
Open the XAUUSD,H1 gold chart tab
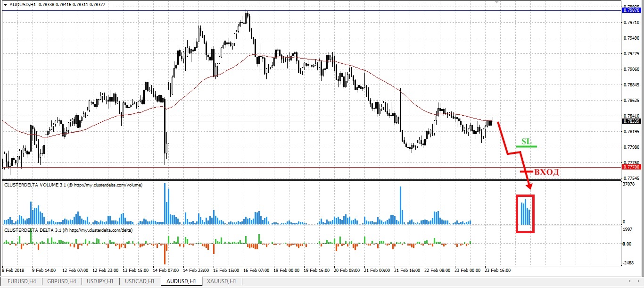tap(222, 281)
